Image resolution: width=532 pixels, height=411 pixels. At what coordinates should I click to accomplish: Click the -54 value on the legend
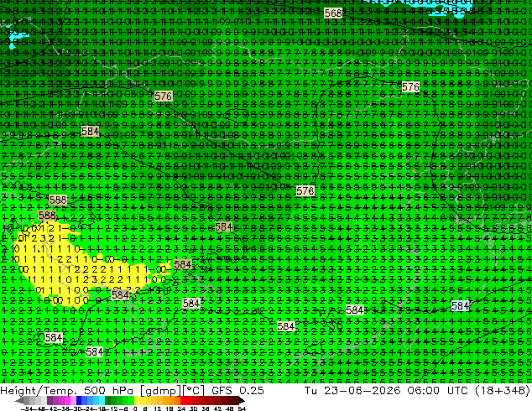[27, 408]
